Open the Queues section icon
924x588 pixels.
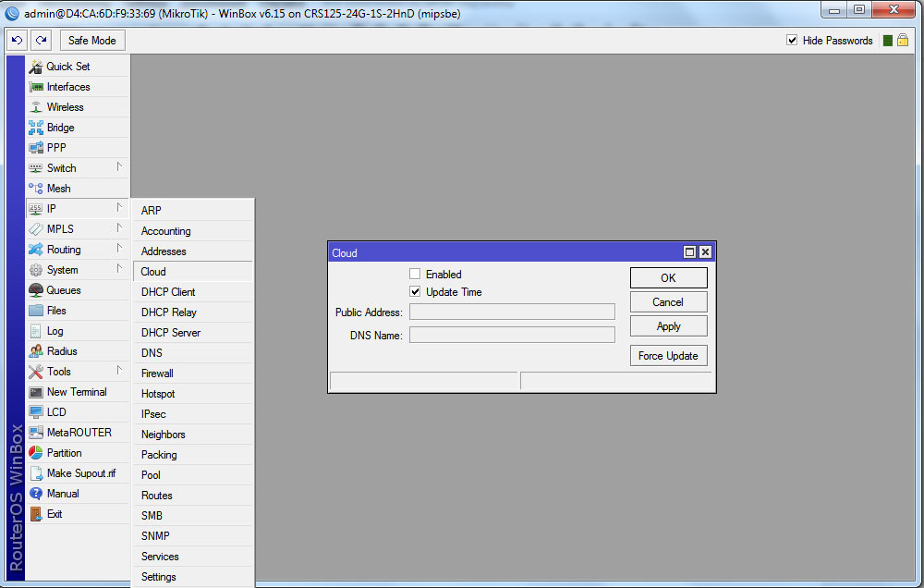pyautogui.click(x=36, y=290)
